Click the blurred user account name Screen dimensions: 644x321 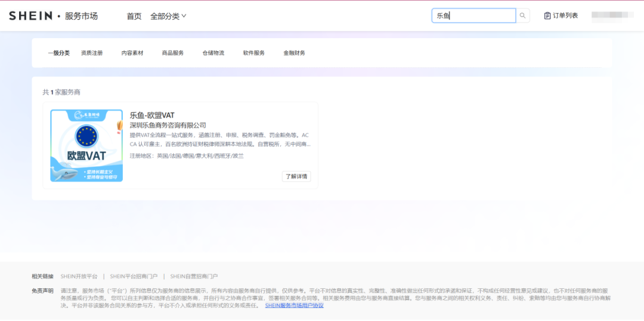point(612,15)
